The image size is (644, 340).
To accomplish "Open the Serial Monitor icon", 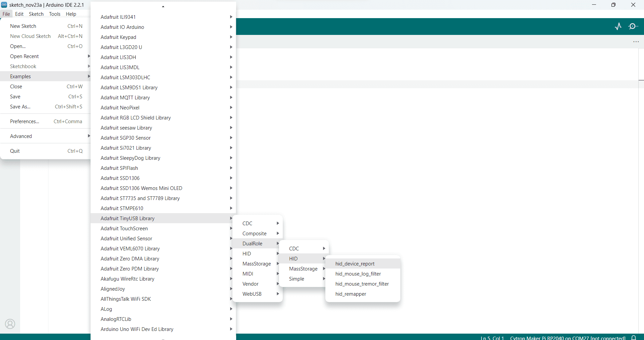I will [x=633, y=26].
